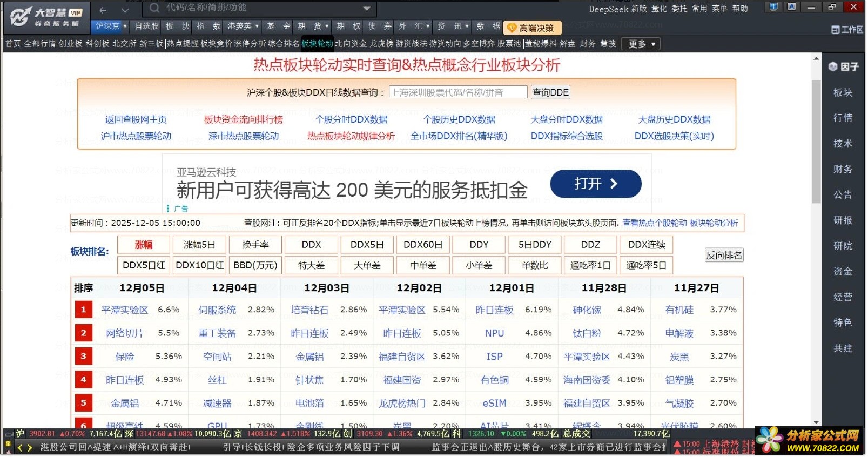
Task: Expand the search box dropdown arrow
Action: coord(367,9)
